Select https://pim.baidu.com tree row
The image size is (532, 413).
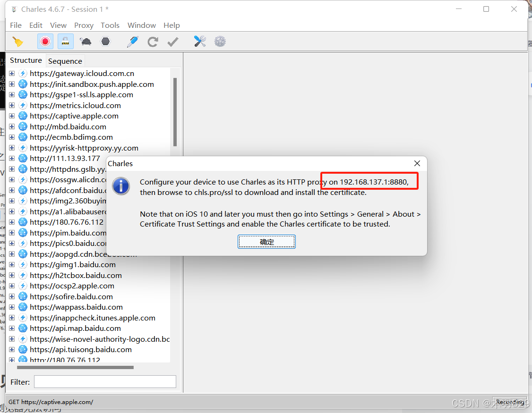pos(68,233)
